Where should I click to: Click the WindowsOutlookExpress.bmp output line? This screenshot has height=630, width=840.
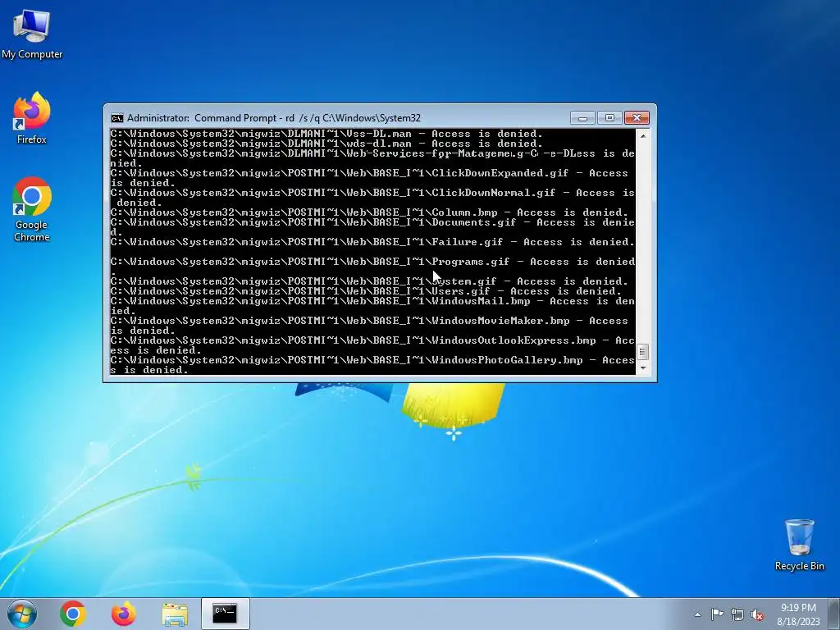coord(372,345)
